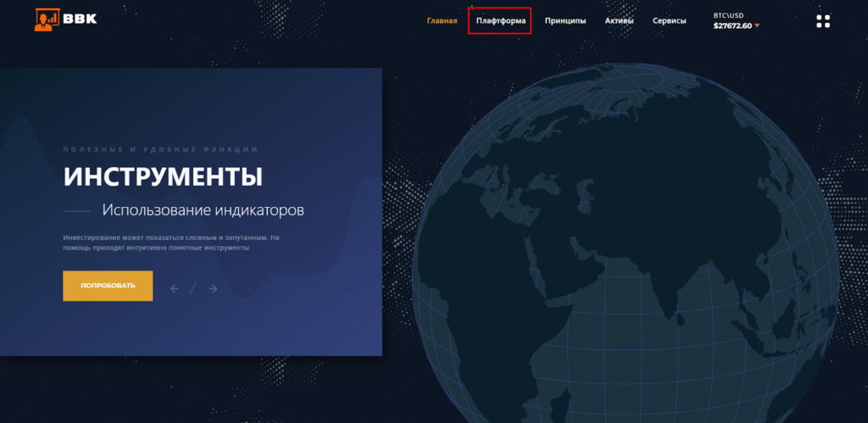
Task: Click the Использование индикаторов subtitle
Action: [203, 210]
